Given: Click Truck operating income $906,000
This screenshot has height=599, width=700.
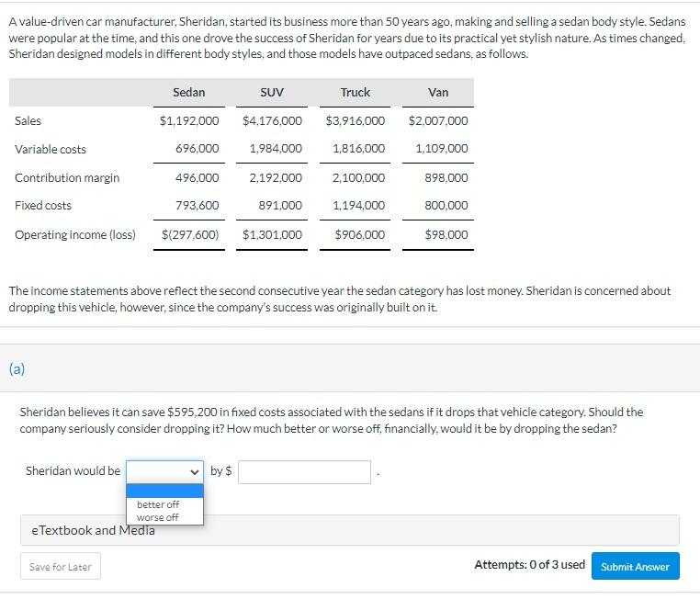Looking at the screenshot, I should coord(360,235).
